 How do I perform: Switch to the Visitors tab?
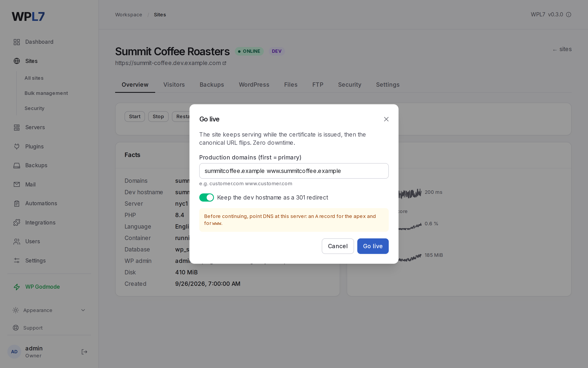(174, 85)
